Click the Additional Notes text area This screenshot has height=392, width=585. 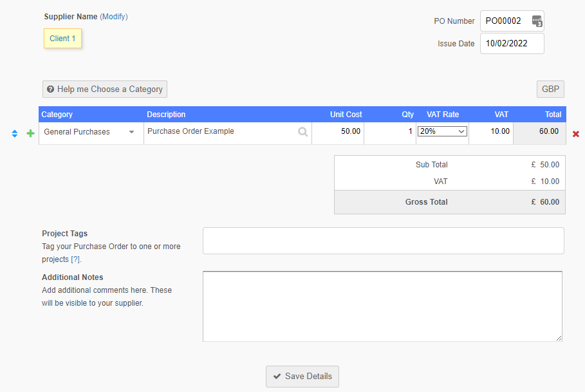click(x=382, y=306)
